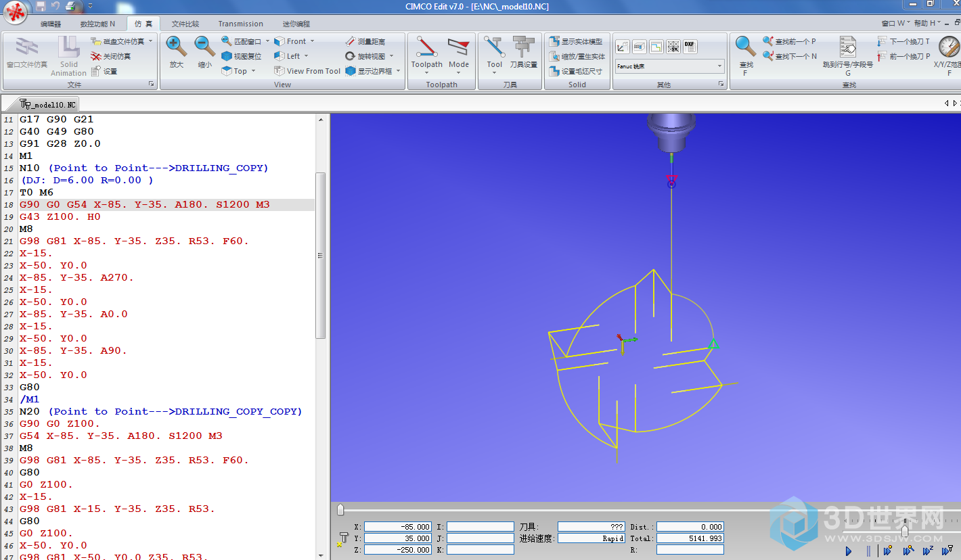Click the save icon in quick access toolbar

(x=41, y=6)
